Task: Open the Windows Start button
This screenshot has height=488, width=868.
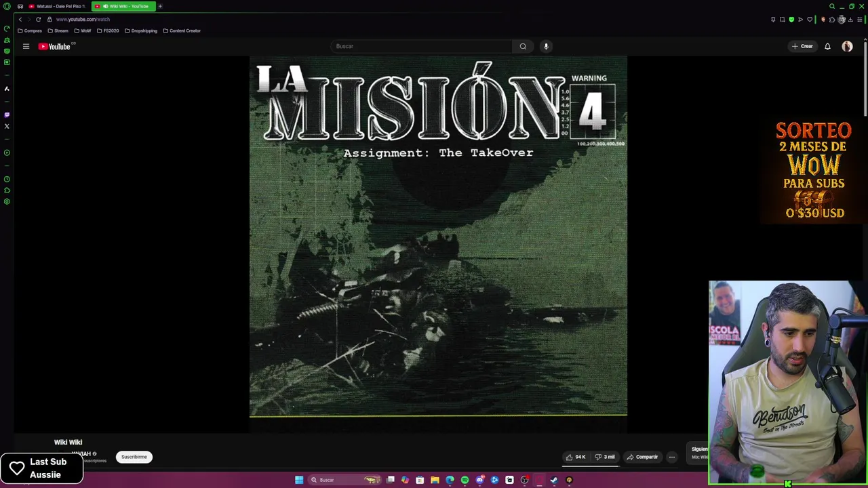Action: pyautogui.click(x=299, y=480)
